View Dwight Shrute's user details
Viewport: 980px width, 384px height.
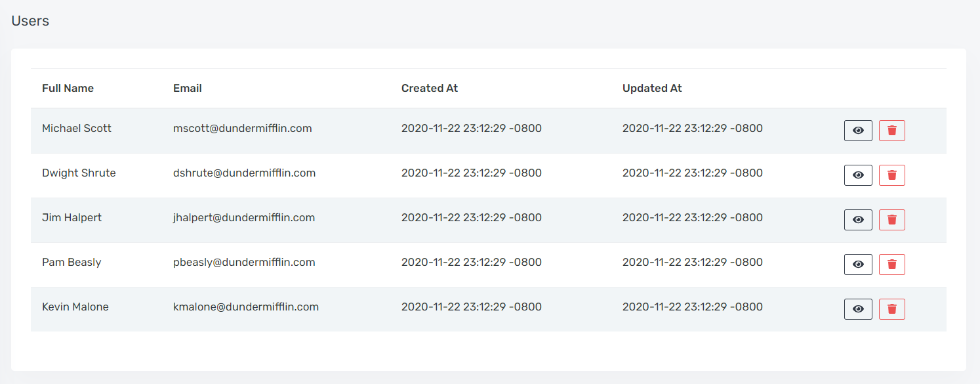pos(858,175)
